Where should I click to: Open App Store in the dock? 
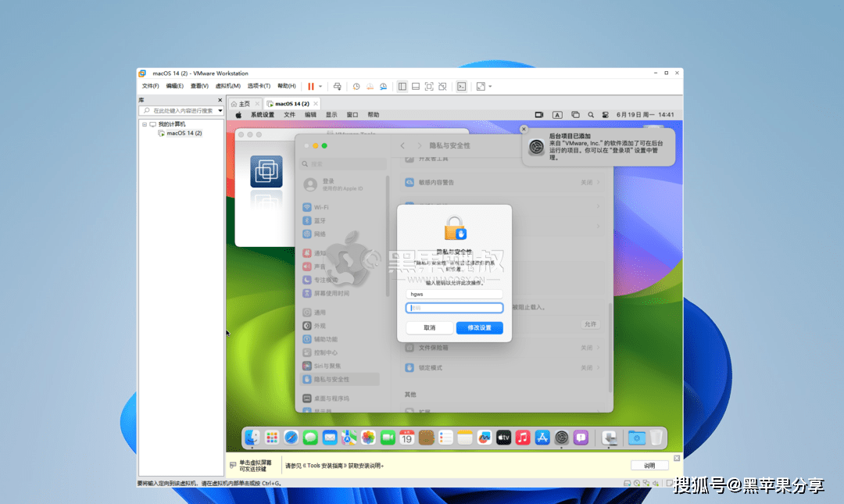click(542, 438)
